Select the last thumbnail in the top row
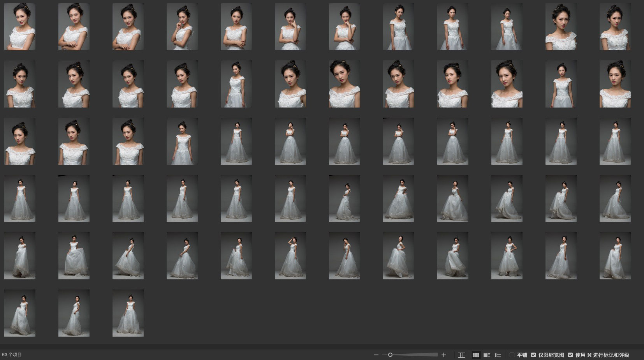The height and width of the screenshot is (360, 644). (x=615, y=27)
